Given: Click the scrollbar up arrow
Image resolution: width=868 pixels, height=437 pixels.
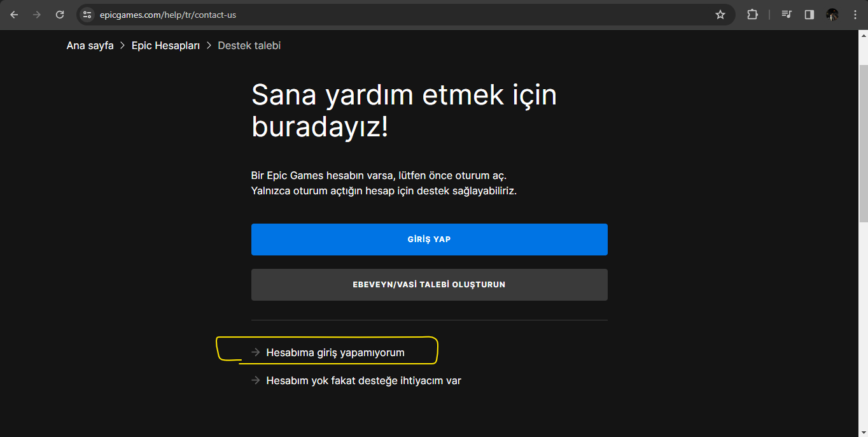Looking at the screenshot, I should [863, 35].
